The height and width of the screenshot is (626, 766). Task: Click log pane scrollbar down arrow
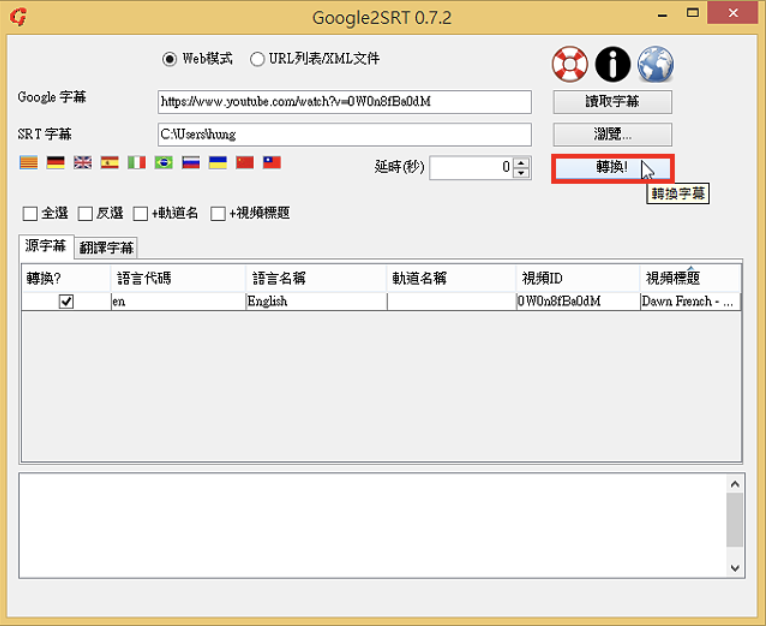coord(735,568)
